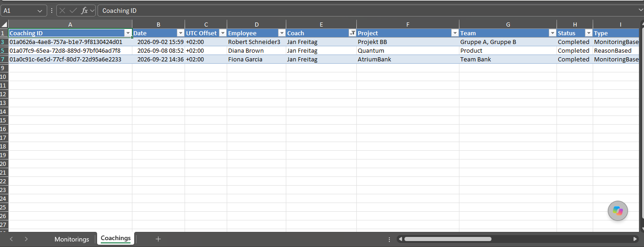The image size is (644, 247).
Task: Select the Diana Brown cell
Action: coord(257,50)
